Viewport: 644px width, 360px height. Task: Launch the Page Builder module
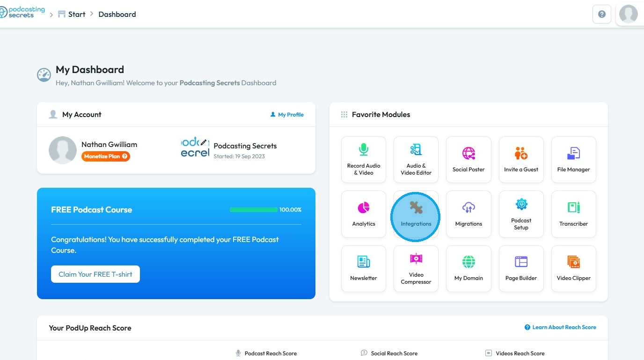(521, 269)
